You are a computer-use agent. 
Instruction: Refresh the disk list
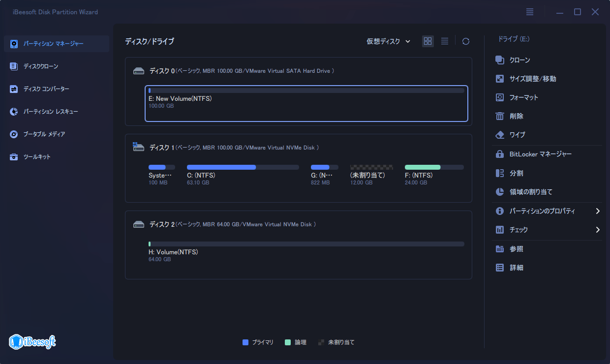coord(465,41)
